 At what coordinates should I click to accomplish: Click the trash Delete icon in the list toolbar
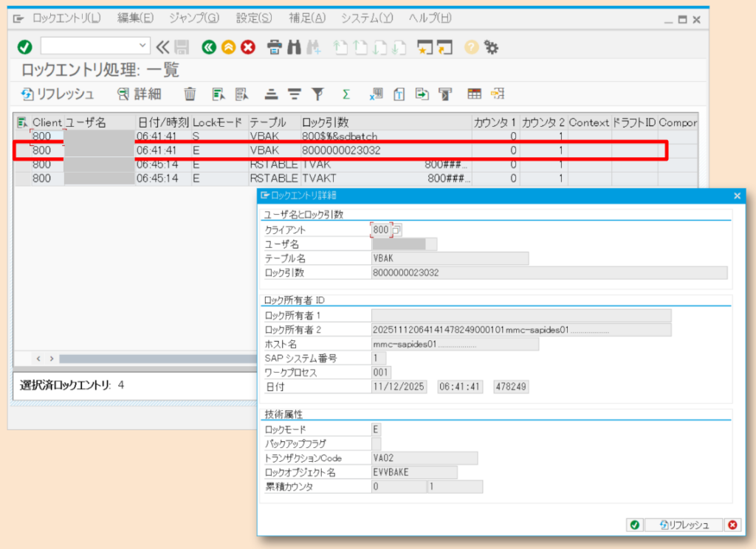point(190,94)
